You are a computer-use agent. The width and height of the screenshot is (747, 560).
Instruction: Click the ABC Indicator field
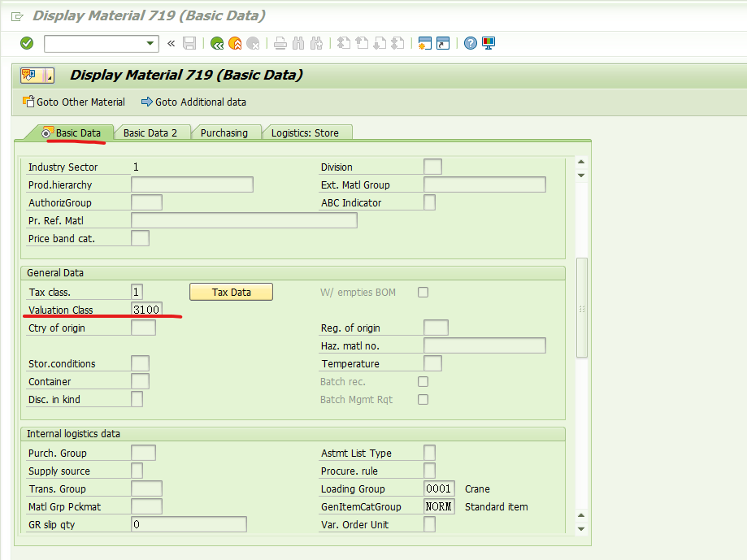point(429,202)
